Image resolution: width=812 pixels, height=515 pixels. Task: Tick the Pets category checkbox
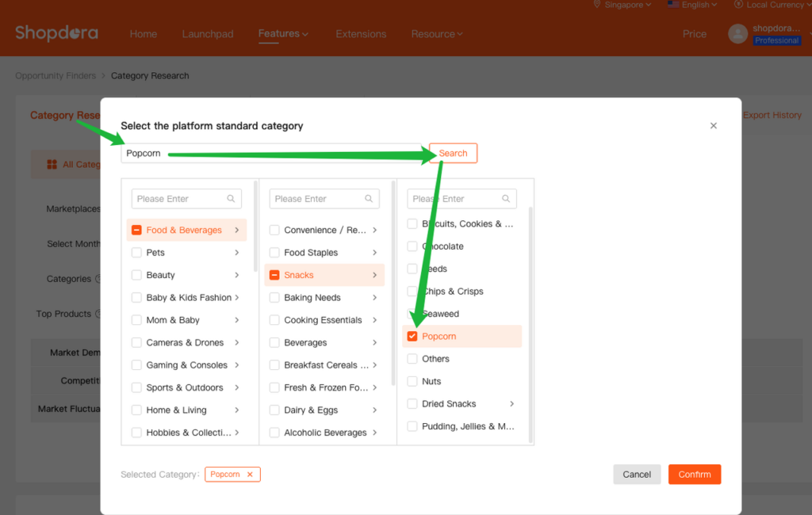(137, 253)
